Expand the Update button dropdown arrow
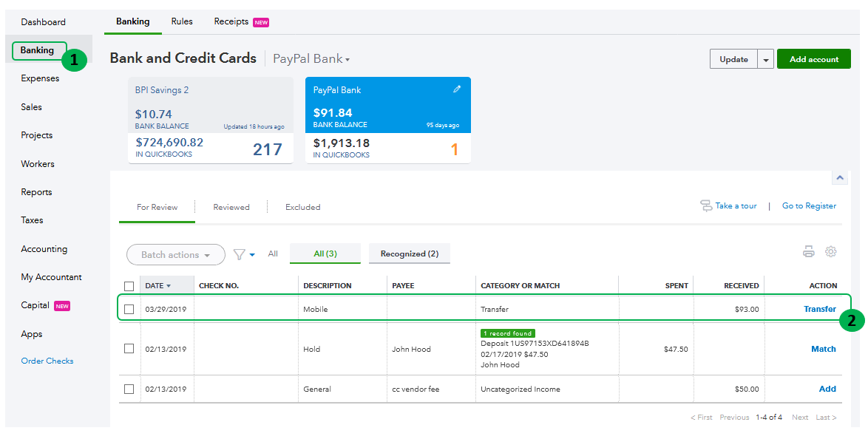Screen dimensions: 868x439 766,58
